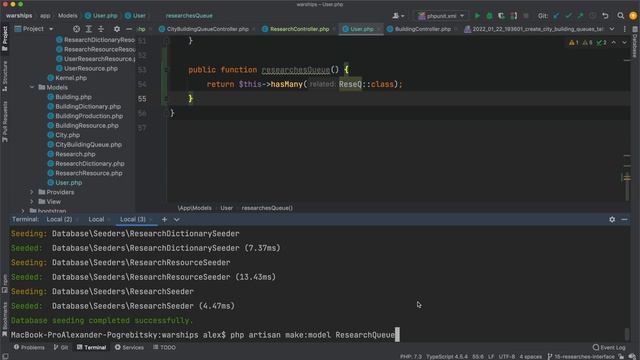Image resolution: width=640 pixels, height=360 pixels.
Task: Open Git tool window at bottom
Action: coord(61,347)
